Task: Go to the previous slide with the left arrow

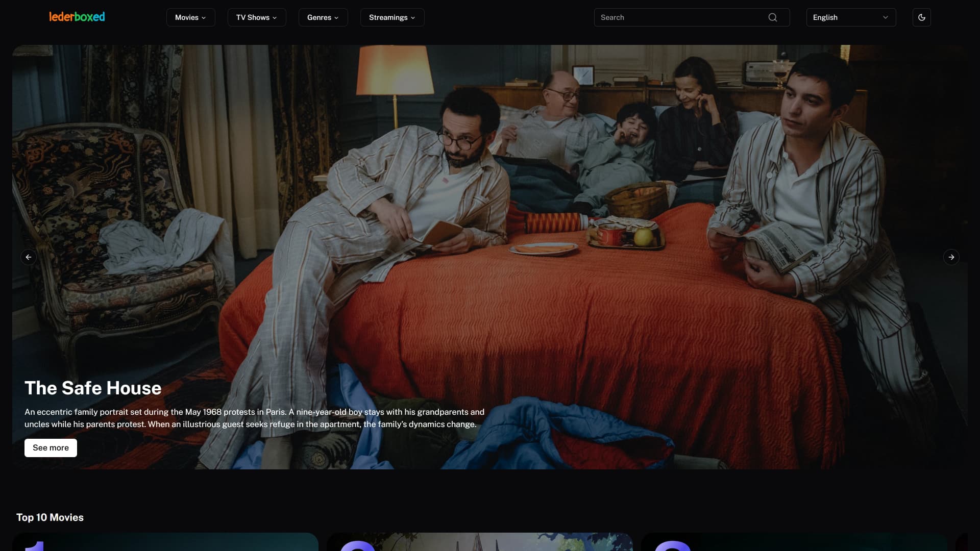Action: [29, 257]
